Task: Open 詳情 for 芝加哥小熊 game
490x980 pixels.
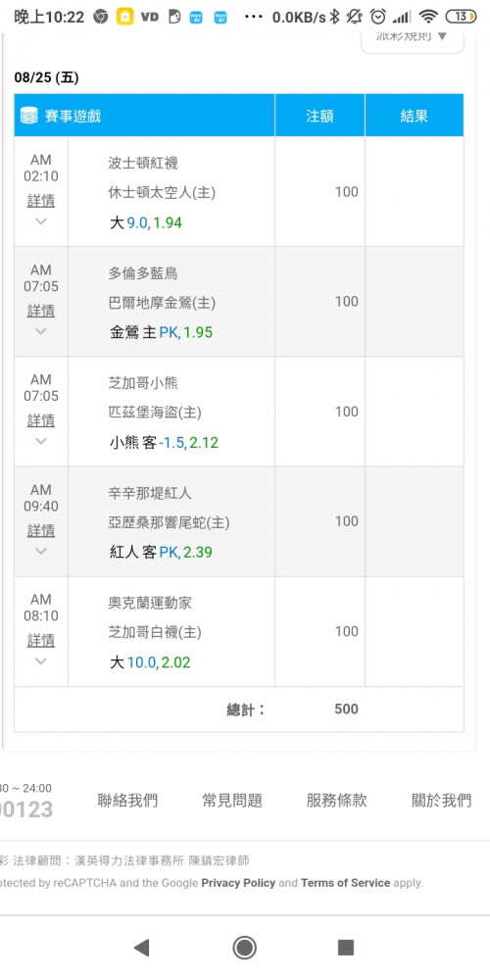Action: tap(41, 420)
